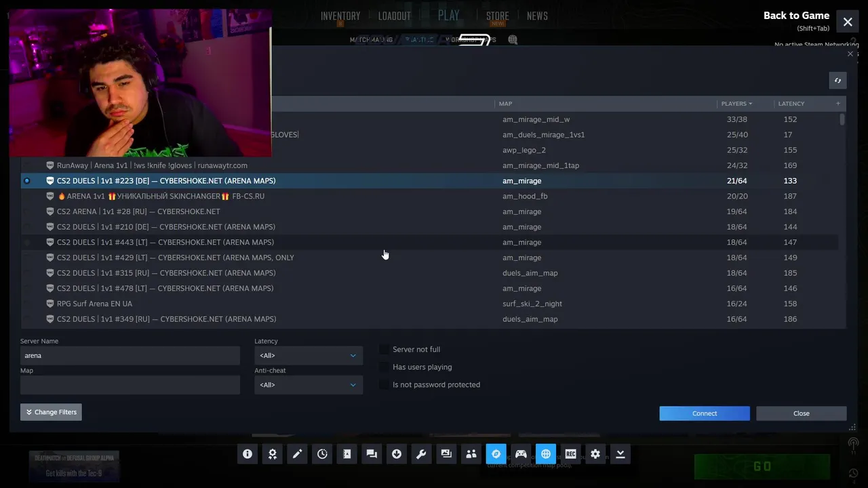Open the NEWS menu in the game
The height and width of the screenshot is (488, 868).
[x=537, y=16]
